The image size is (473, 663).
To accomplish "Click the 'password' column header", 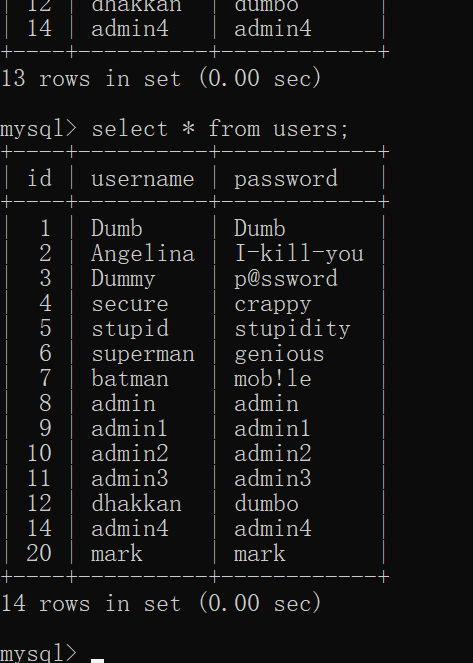I will coord(286,179).
